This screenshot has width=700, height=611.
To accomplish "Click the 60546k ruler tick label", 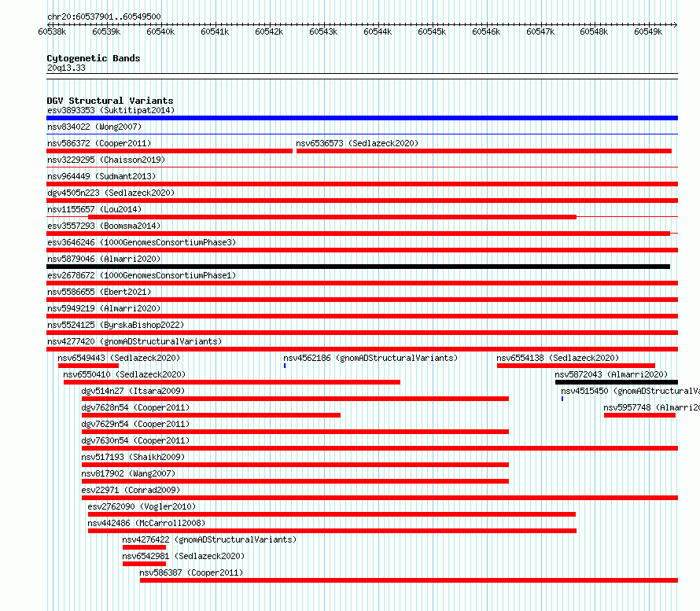I will (x=486, y=31).
